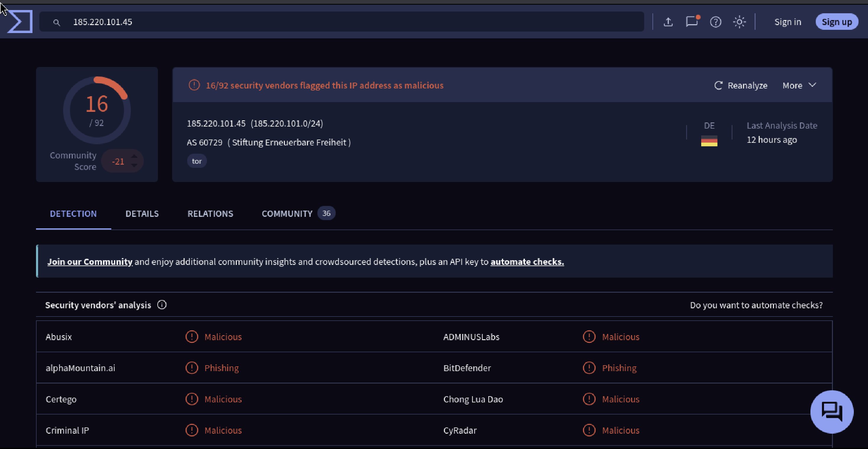The width and height of the screenshot is (868, 449).
Task: Click the ADMINUSLabs vendor name
Action: [471, 337]
